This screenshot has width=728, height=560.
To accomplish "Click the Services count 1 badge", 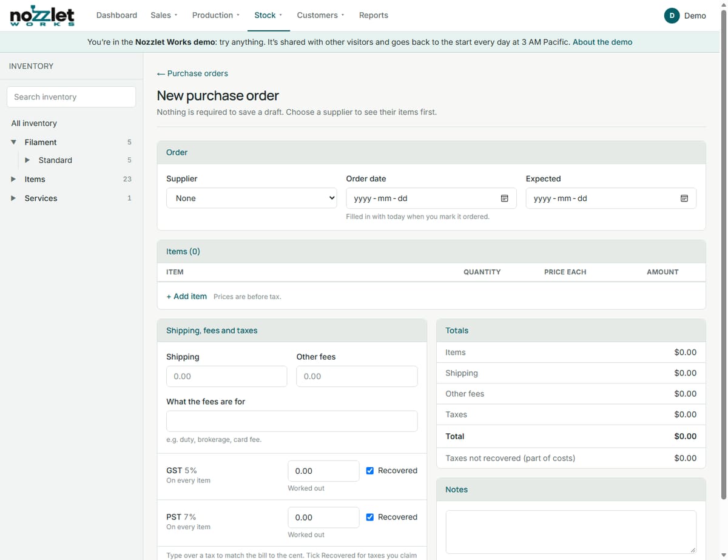I will (x=129, y=198).
